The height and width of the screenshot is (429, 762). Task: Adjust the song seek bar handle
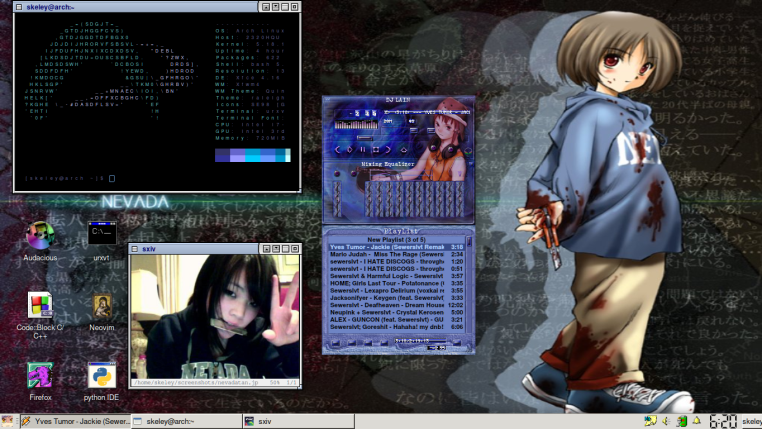(364, 138)
